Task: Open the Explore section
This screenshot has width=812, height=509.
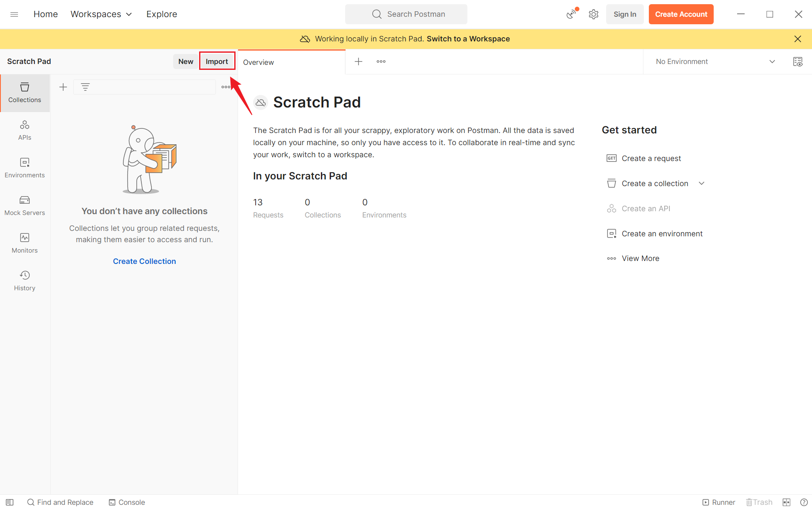Action: pos(161,14)
